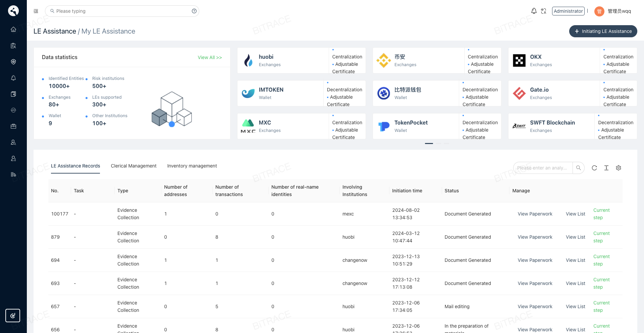This screenshot has height=333, width=644.
Task: Select the third carousel page indicator
Action: click(x=446, y=143)
